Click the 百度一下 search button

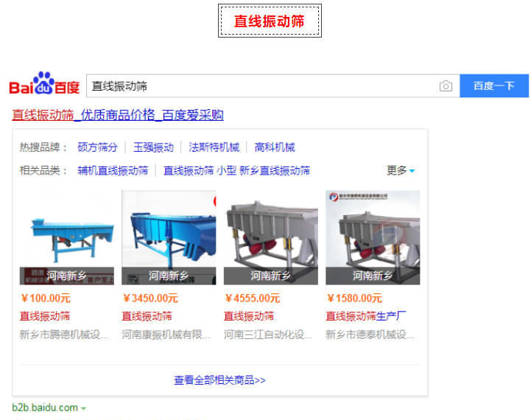(x=493, y=86)
